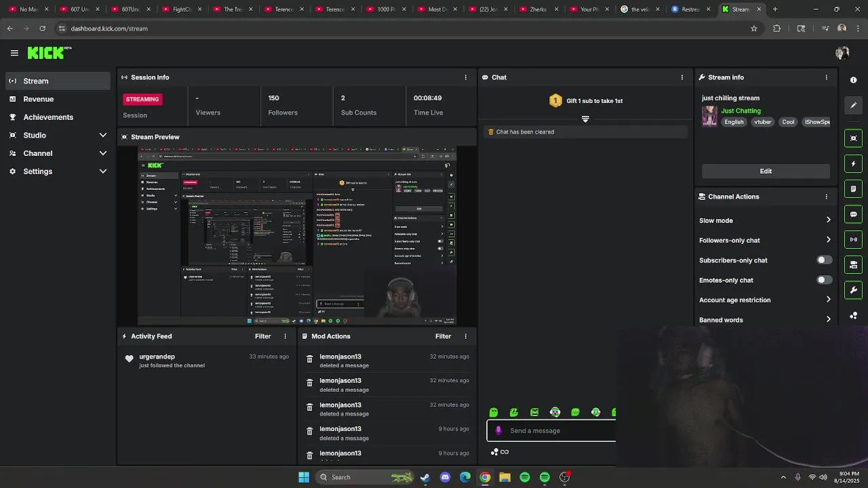Reload the page
Image resolution: width=868 pixels, height=488 pixels.
pyautogui.click(x=42, y=28)
